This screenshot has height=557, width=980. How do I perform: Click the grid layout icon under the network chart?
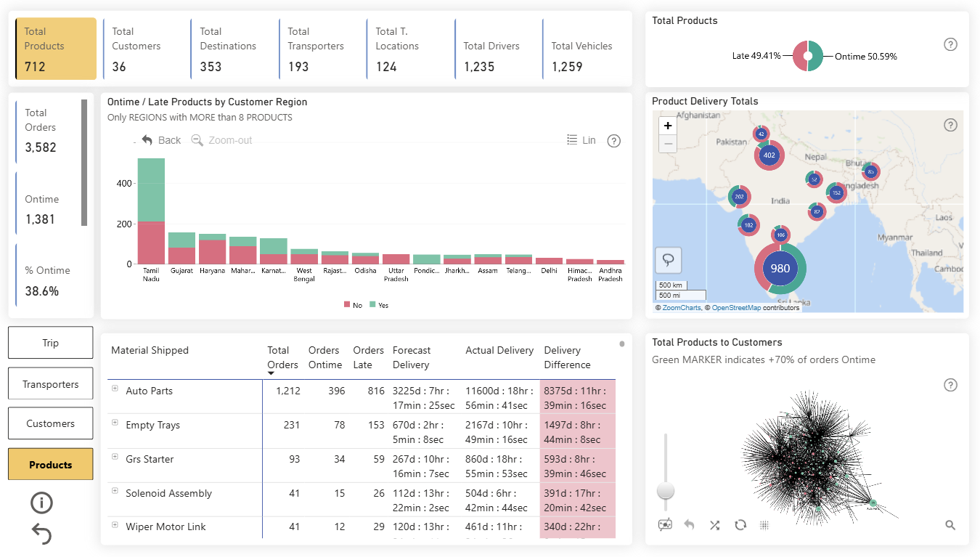(x=764, y=524)
